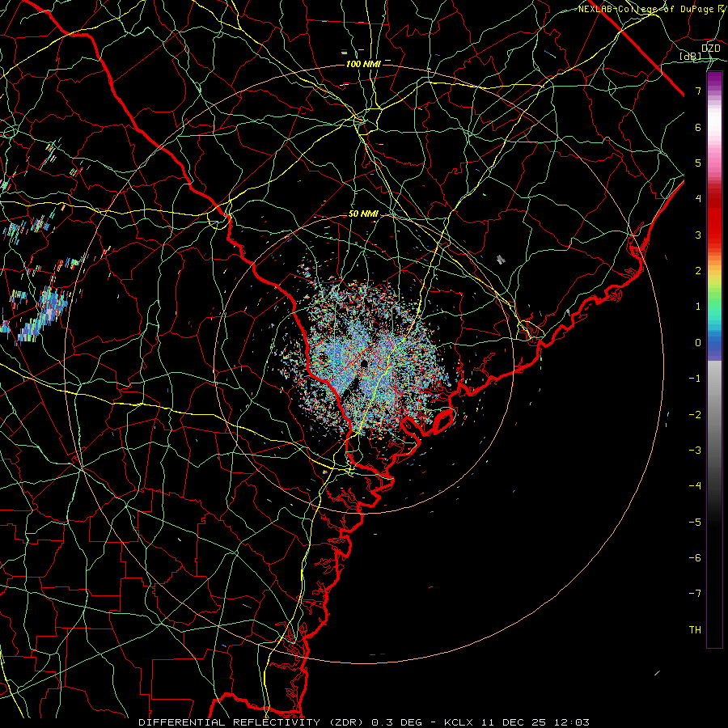Click the "2" value on the color scale
The width and height of the screenshot is (728, 728).
(x=698, y=271)
